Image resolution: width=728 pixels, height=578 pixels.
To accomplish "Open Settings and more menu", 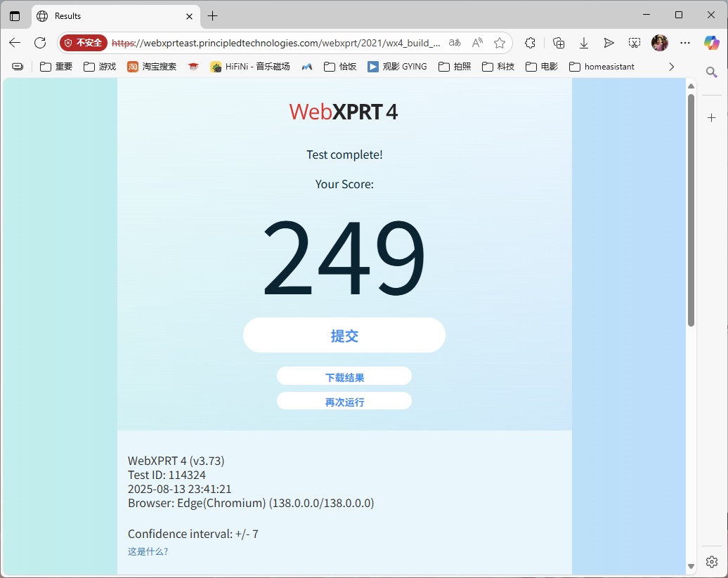I will tap(685, 43).
